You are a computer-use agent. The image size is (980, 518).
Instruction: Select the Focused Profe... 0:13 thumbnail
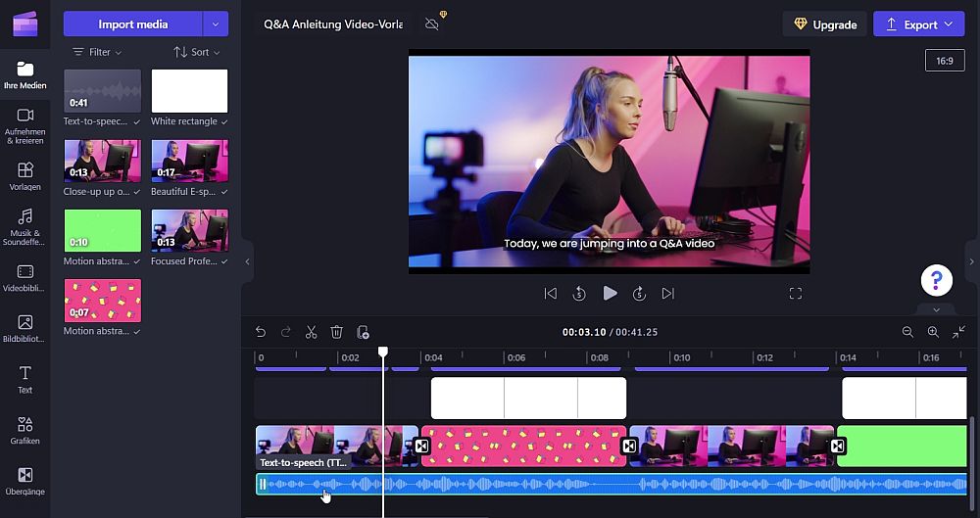click(189, 230)
